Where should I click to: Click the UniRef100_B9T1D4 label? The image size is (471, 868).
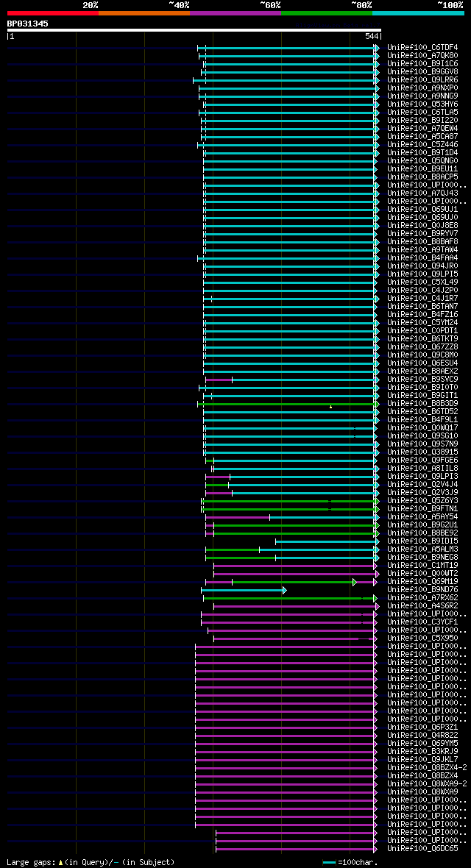click(x=422, y=153)
